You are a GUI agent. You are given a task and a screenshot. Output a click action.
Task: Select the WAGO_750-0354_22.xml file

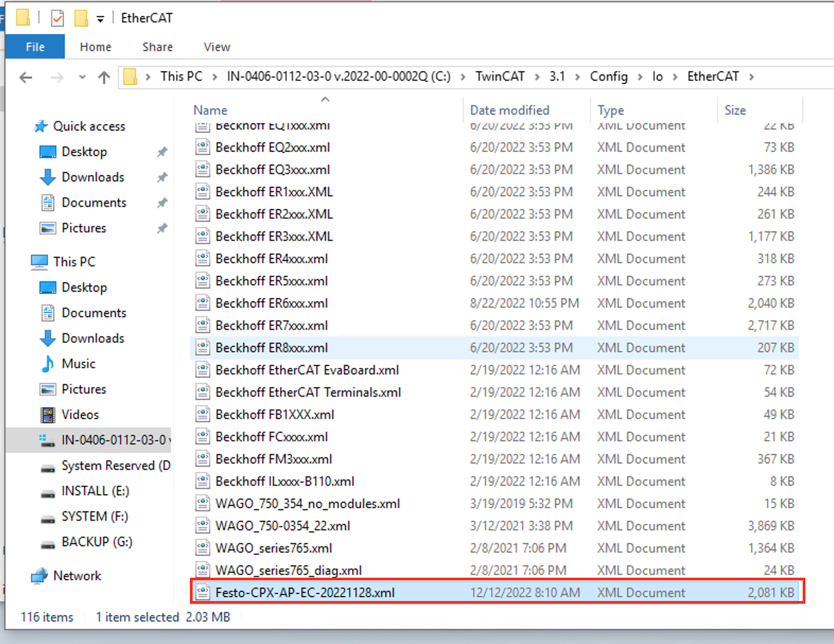(494, 526)
